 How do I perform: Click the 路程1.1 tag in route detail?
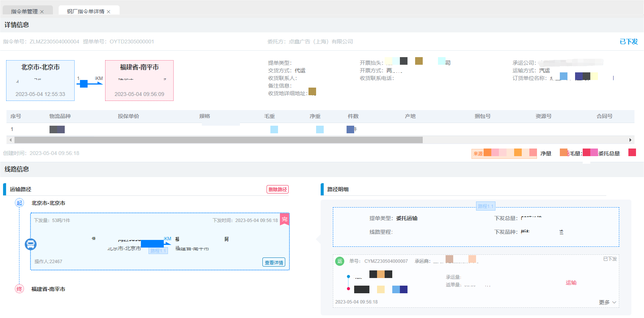coord(486,206)
